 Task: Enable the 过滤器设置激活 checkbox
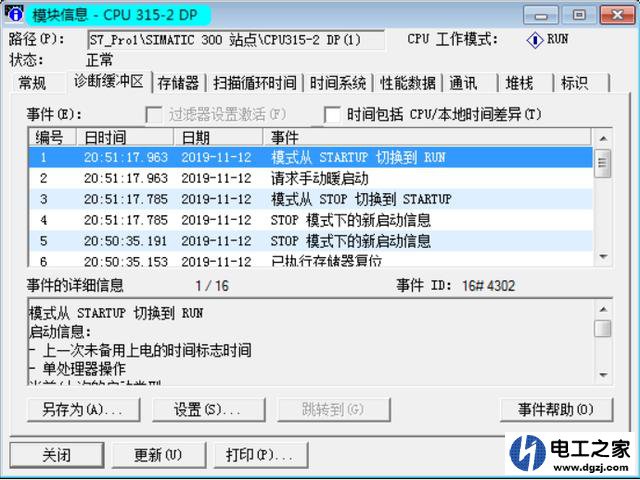pyautogui.click(x=154, y=115)
